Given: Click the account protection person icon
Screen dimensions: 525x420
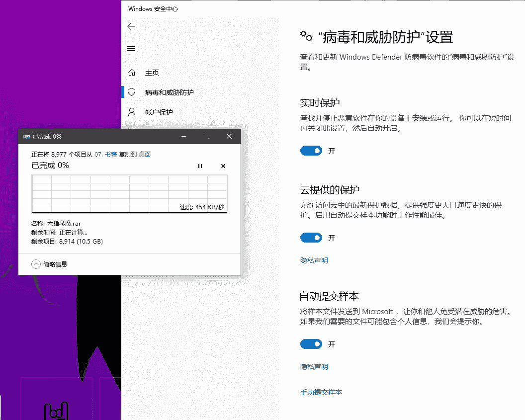Looking at the screenshot, I should point(132,112).
